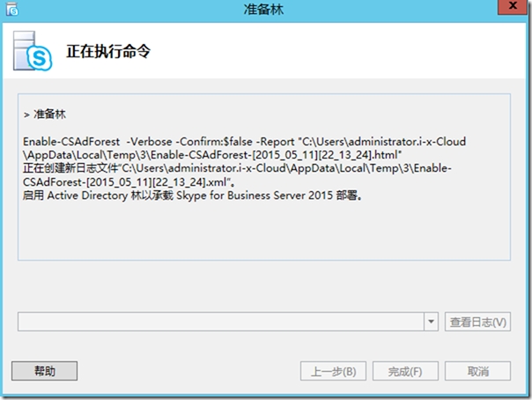
Task: Click the 准备林 window title text
Action: pyautogui.click(x=263, y=9)
